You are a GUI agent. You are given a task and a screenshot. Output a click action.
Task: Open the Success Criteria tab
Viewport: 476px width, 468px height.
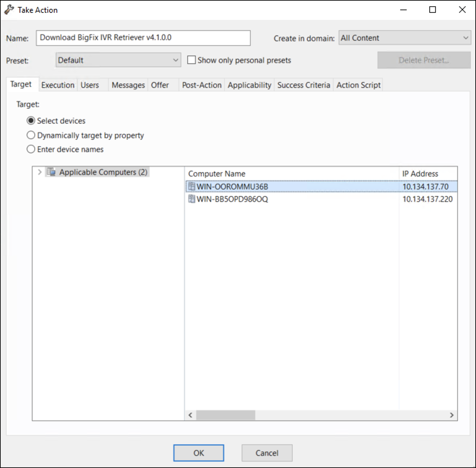click(x=304, y=85)
